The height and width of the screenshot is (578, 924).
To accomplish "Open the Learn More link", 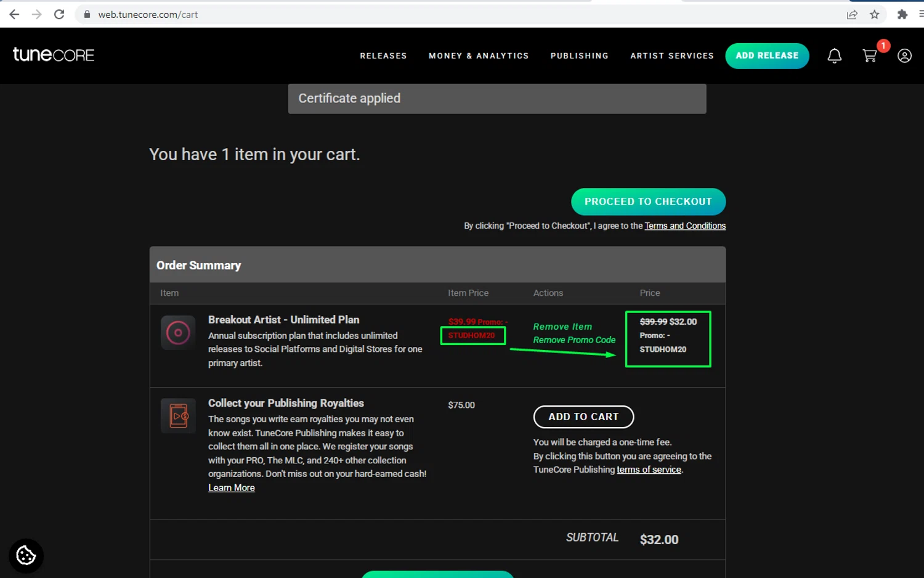I will [x=232, y=487].
